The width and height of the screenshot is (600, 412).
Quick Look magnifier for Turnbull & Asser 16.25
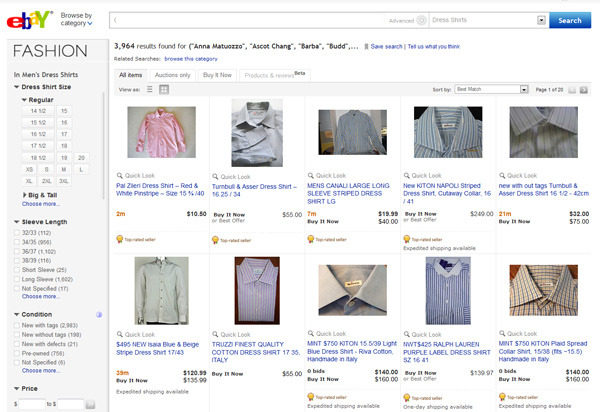pos(215,176)
